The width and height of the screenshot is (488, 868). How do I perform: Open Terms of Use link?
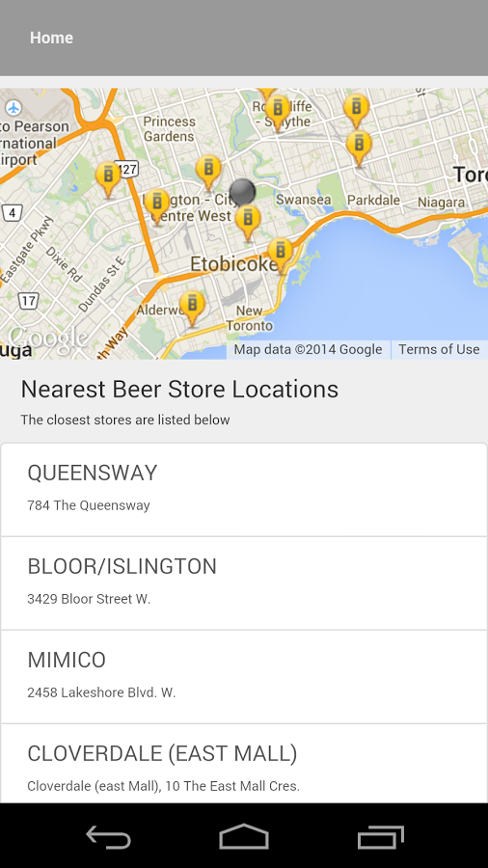pyautogui.click(x=439, y=349)
